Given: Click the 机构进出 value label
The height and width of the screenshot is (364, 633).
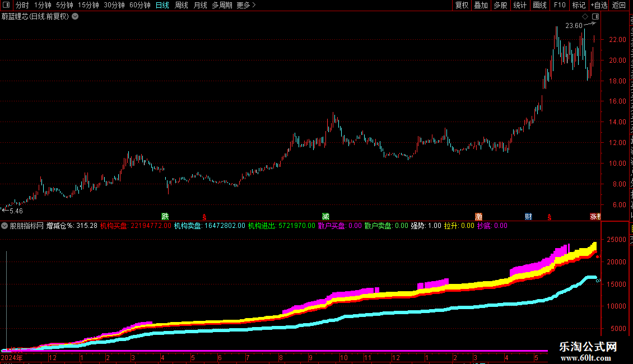Looking at the screenshot, I should coord(281,226).
